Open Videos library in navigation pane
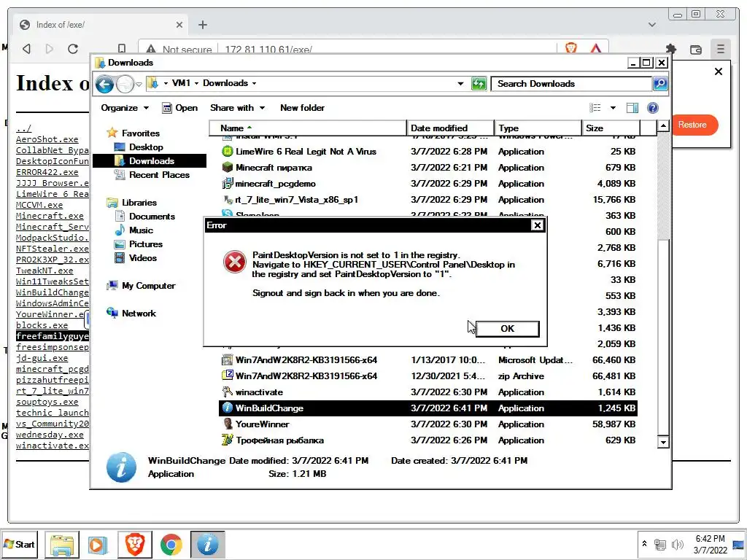This screenshot has width=747, height=560. [136, 257]
